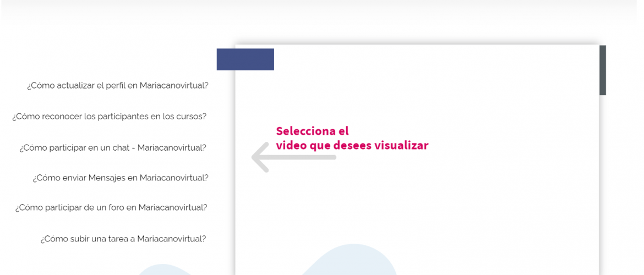
Task: Open '¿Cómo subir una tarea a Mariacanovirtual?' video
Action: point(123,239)
